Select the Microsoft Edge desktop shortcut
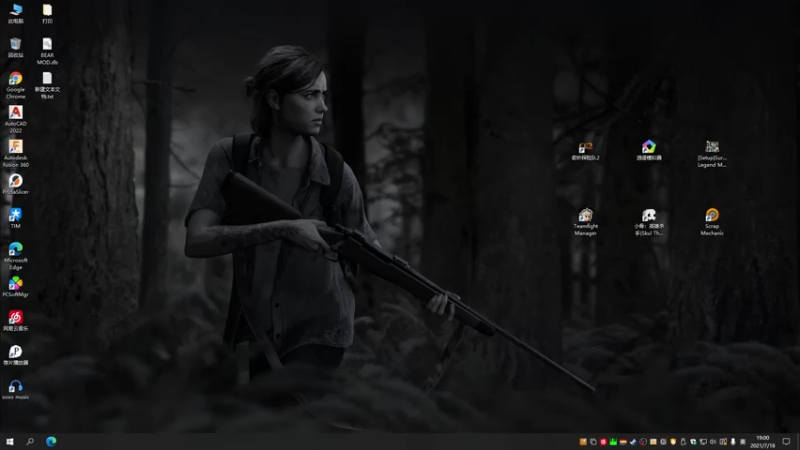 point(16,256)
